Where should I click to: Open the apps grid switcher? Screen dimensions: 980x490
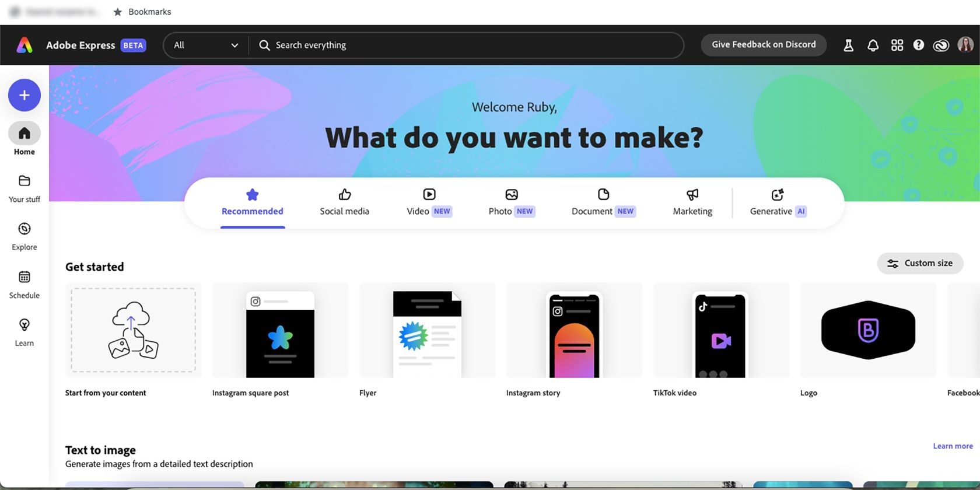(x=897, y=45)
